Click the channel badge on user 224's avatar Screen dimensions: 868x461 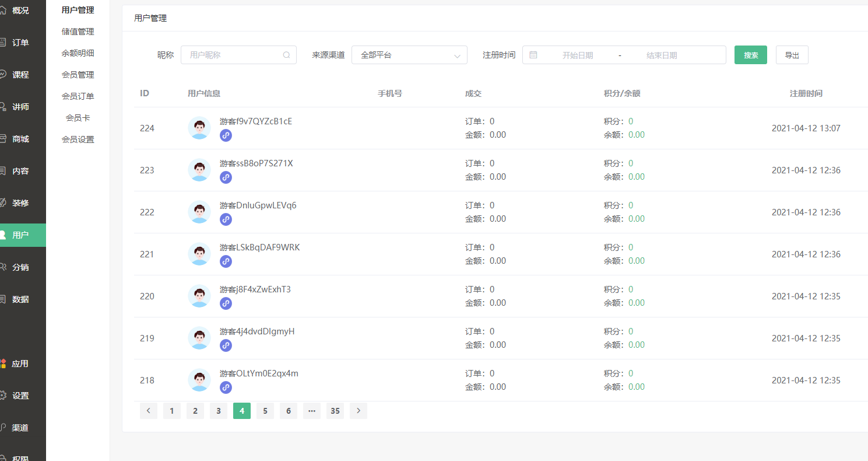(226, 135)
